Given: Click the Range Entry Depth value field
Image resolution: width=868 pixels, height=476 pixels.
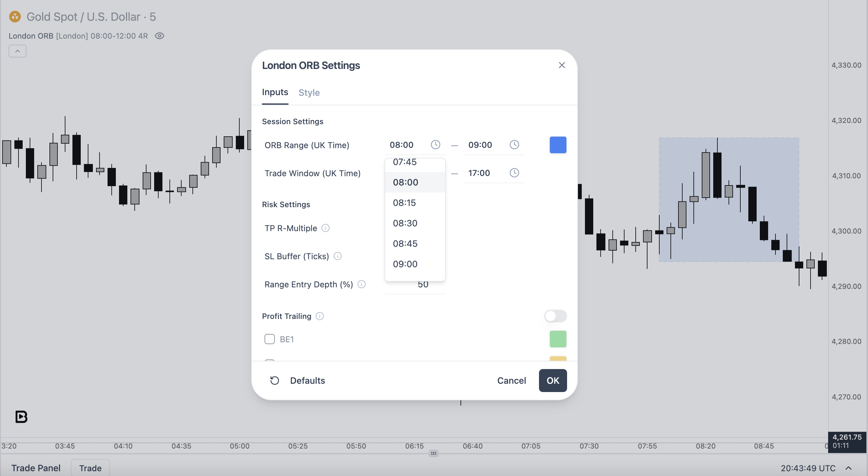Looking at the screenshot, I should tap(415, 284).
